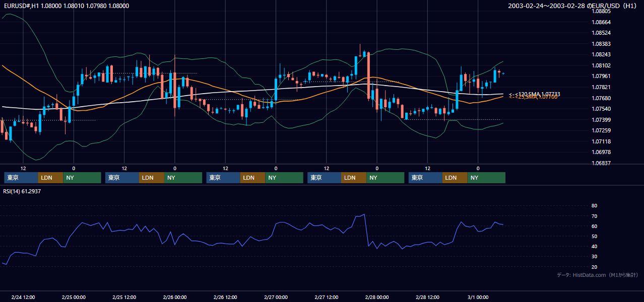Click price axis value 1.08524
644x302 pixels.
click(x=600, y=33)
